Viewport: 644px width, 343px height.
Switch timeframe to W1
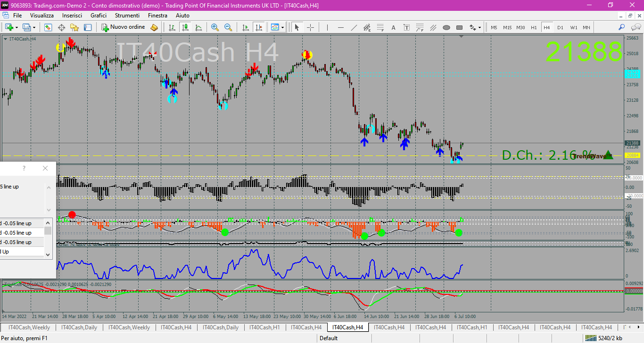[x=573, y=27]
